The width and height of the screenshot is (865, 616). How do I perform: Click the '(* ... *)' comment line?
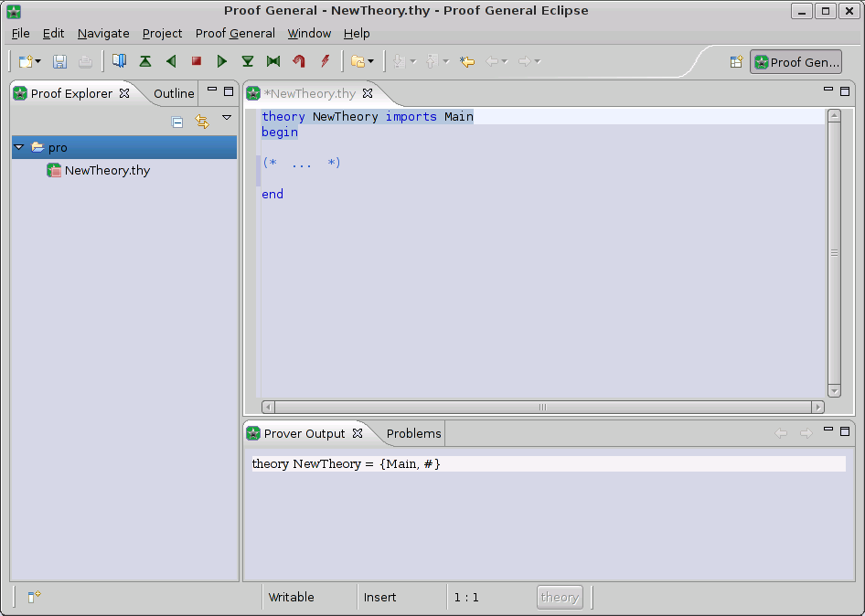302,163
